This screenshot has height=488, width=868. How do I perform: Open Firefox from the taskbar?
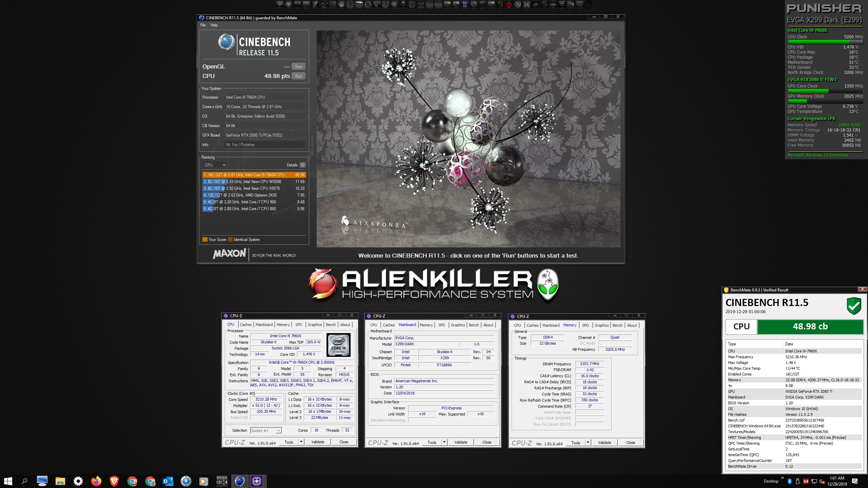click(96, 481)
